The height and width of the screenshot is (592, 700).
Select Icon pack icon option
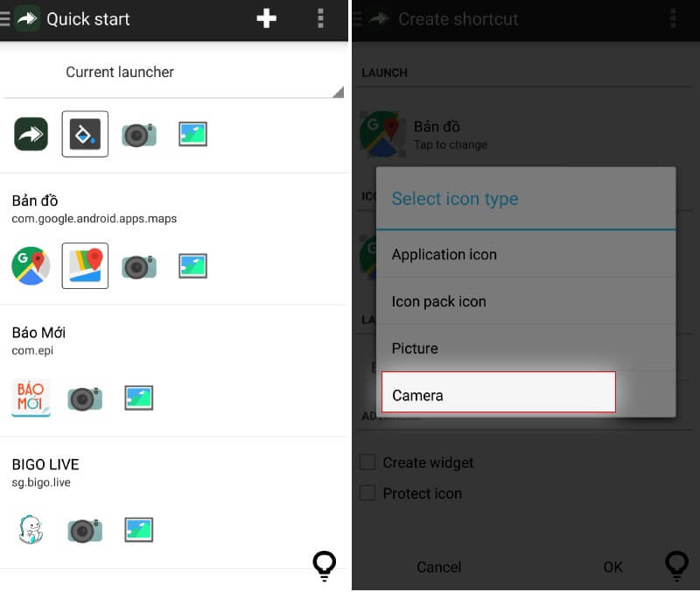pyautogui.click(x=526, y=301)
